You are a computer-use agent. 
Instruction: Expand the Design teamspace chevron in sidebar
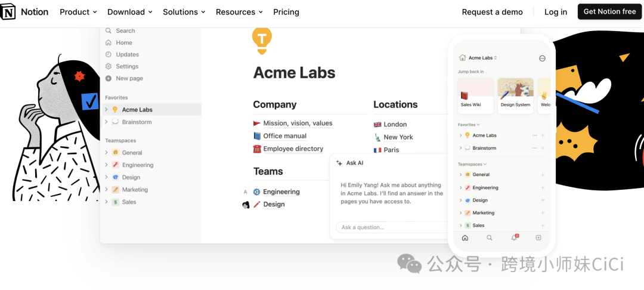(x=106, y=177)
